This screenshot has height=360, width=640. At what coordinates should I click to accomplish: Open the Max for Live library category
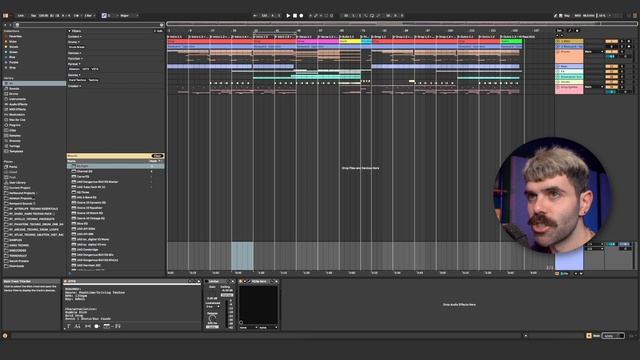tap(17, 120)
